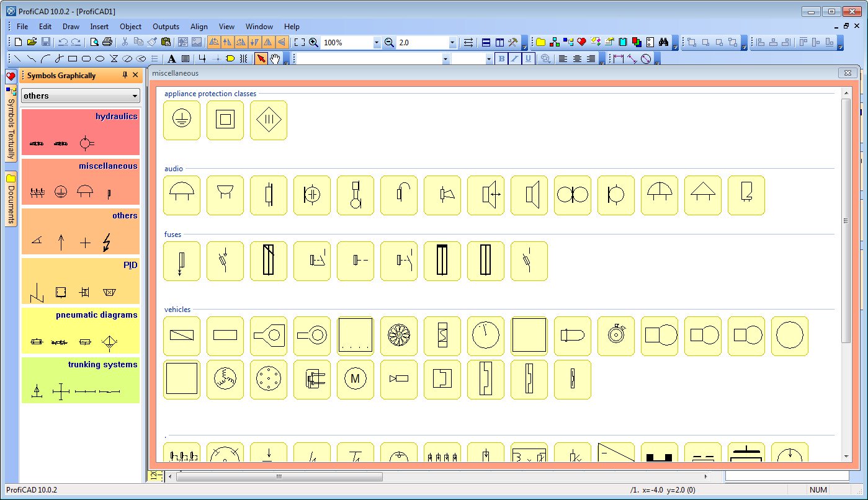Select the pan hand tool
Viewport: 868px width, 500px height.
click(x=275, y=59)
